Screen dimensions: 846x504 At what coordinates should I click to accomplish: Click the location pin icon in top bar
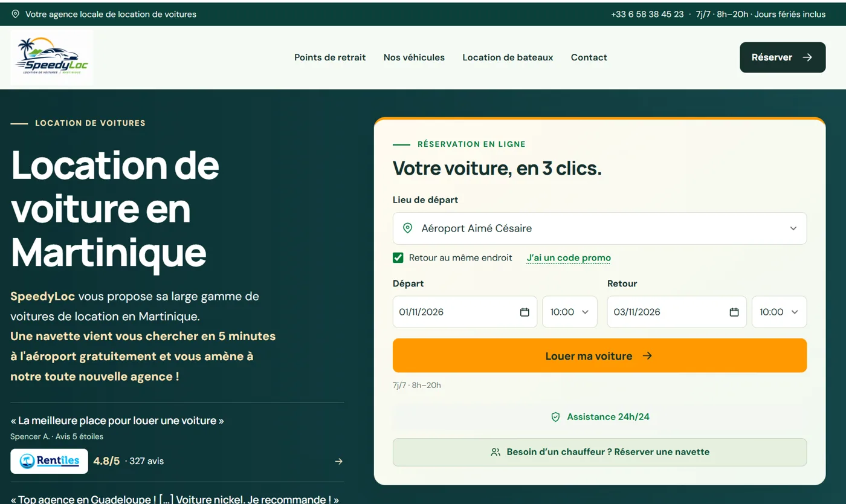click(x=16, y=14)
